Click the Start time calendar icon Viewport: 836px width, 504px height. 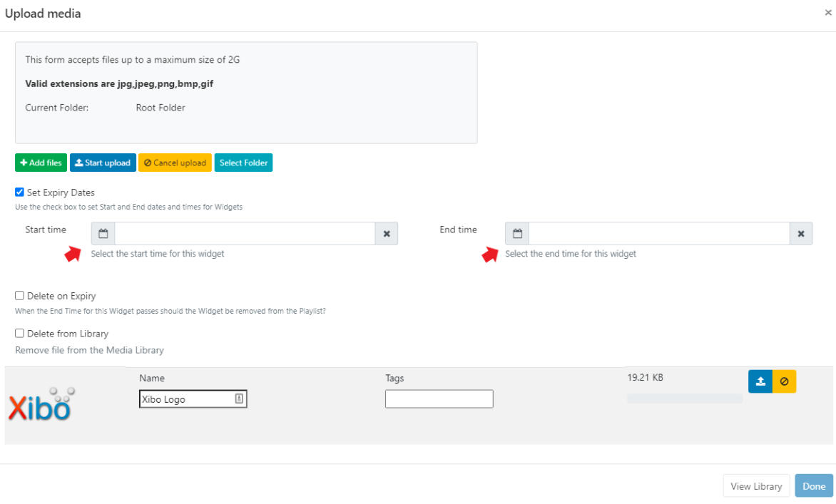pyautogui.click(x=103, y=234)
